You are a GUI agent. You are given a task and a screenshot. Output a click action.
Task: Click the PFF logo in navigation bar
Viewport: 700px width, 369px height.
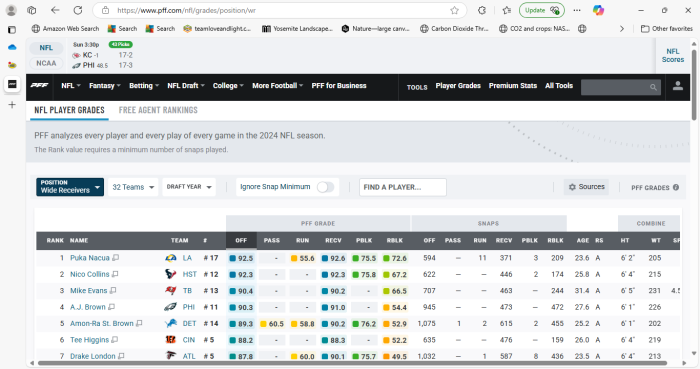coord(39,85)
